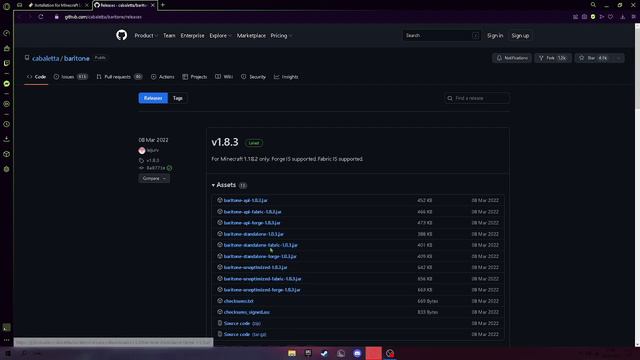Select the Code tab
This screenshot has height=360, width=640.
[36, 77]
